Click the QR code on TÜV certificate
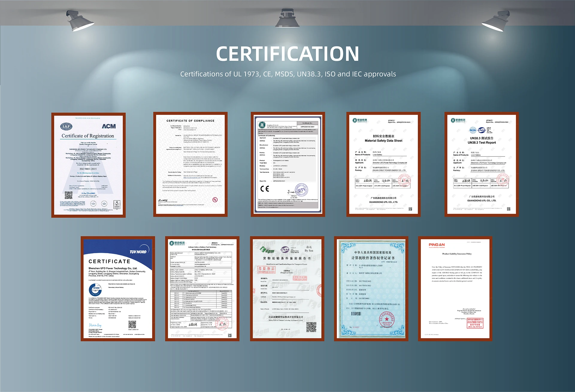Viewport: 575px width, 392px height. click(x=132, y=325)
